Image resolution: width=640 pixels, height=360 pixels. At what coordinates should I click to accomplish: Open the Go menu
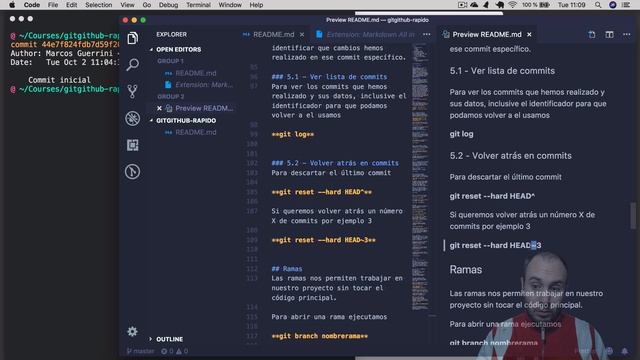coord(147,5)
